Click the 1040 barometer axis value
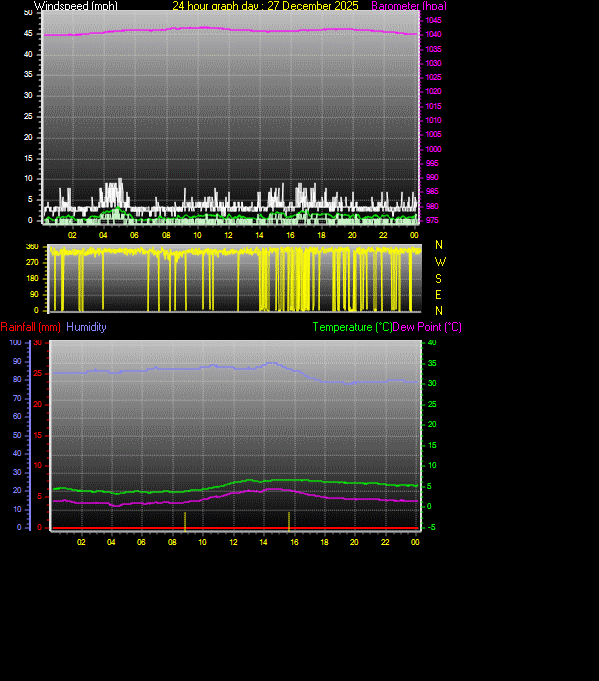This screenshot has width=599, height=681. [433, 34]
